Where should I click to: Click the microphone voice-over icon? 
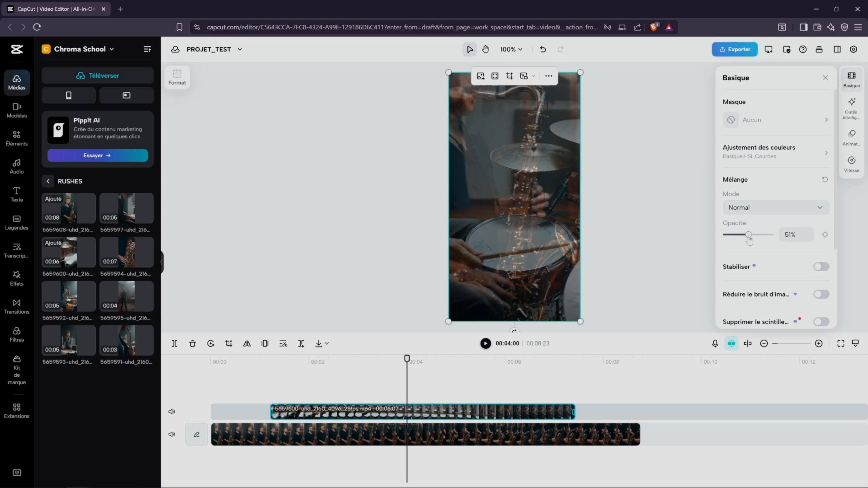(715, 343)
